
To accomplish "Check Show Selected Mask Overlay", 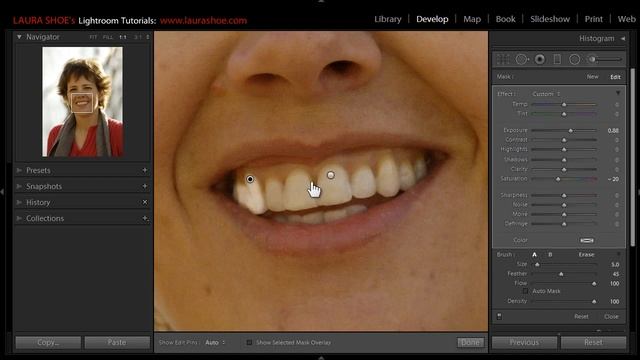I will (249, 342).
